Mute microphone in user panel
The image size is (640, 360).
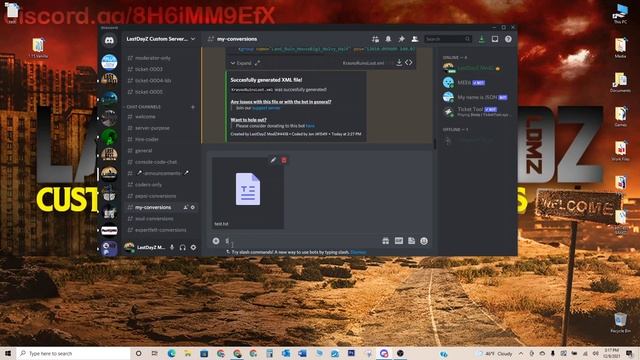click(x=172, y=247)
